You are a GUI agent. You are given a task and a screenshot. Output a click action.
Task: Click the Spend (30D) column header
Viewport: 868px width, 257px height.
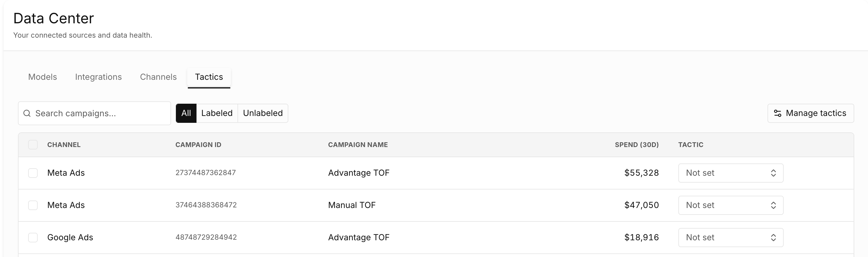636,145
